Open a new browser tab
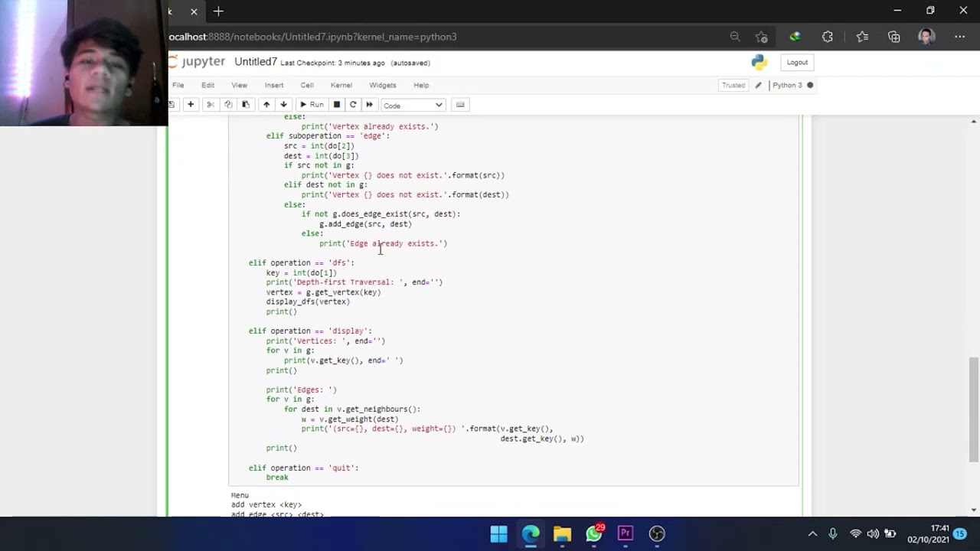 pyautogui.click(x=218, y=11)
